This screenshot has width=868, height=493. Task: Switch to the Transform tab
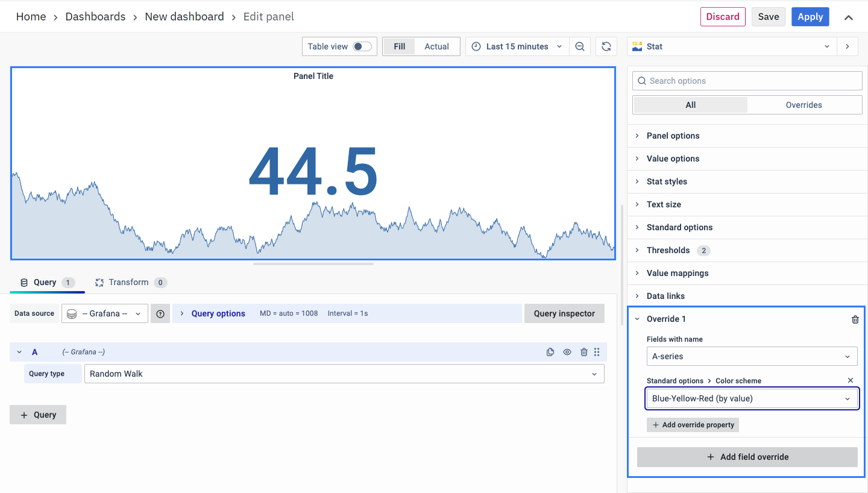[x=128, y=282]
